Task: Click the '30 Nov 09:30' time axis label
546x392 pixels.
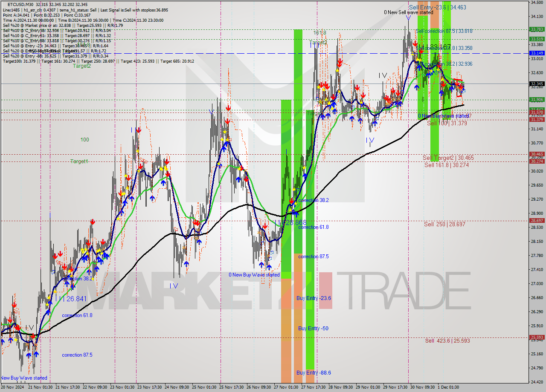Action: [x=422, y=387]
